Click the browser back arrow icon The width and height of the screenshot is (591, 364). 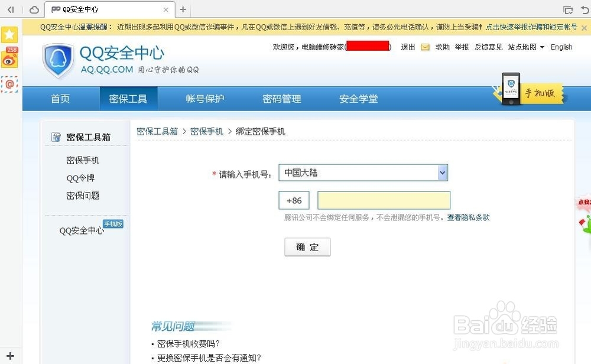(11, 9)
